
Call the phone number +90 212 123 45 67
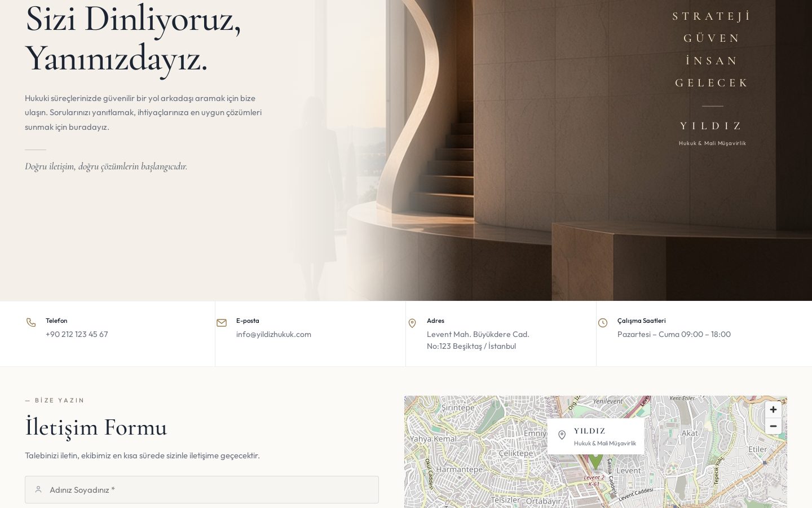click(x=77, y=334)
